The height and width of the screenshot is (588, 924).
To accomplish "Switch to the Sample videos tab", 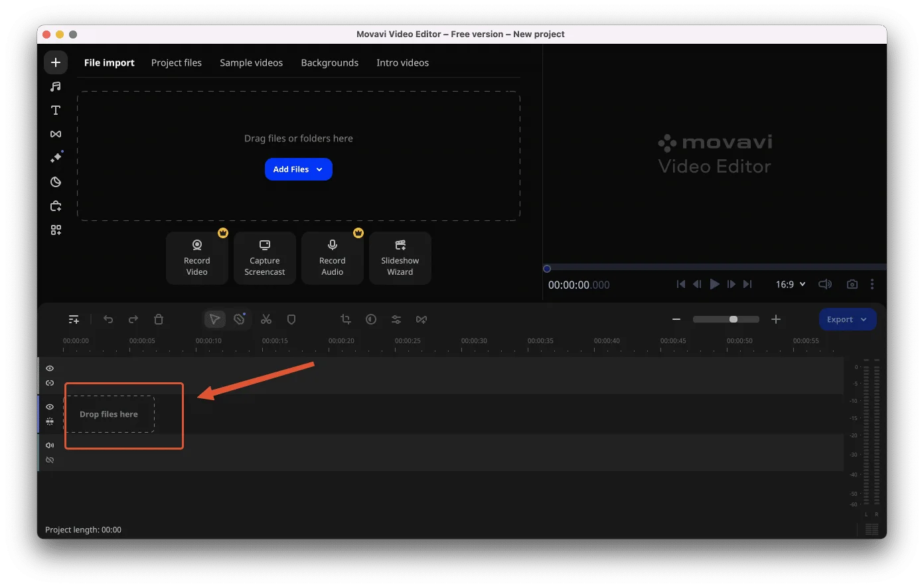I will (x=251, y=62).
